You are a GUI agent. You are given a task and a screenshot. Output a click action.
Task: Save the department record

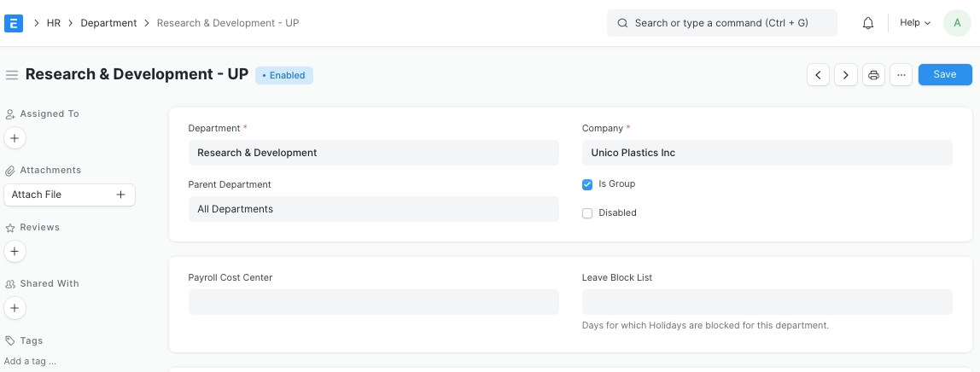pyautogui.click(x=944, y=75)
